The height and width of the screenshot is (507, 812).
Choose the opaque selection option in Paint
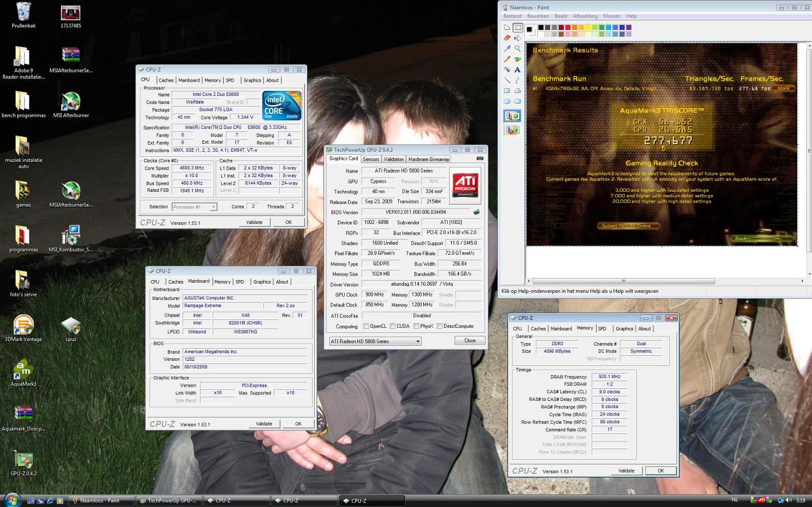pos(512,116)
